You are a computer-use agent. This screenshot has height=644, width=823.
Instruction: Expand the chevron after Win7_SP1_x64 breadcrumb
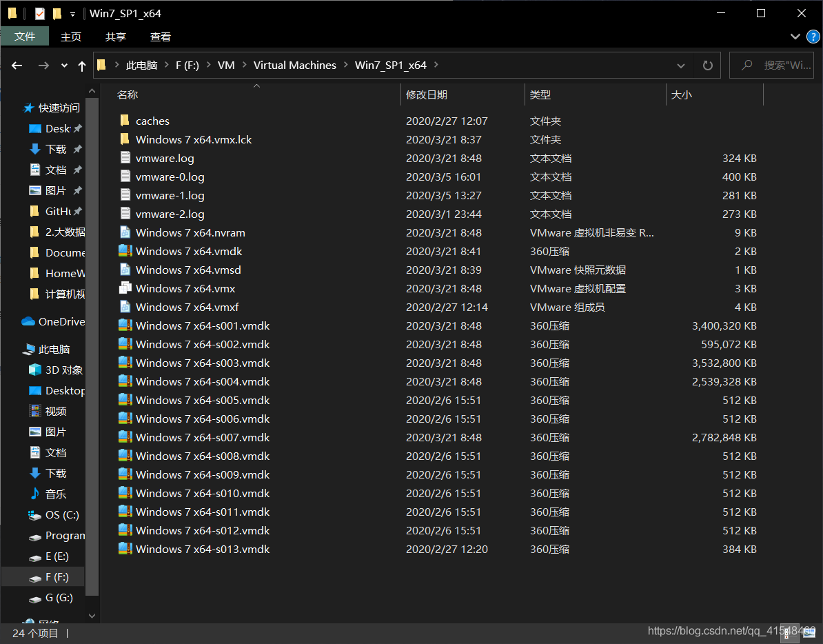436,65
